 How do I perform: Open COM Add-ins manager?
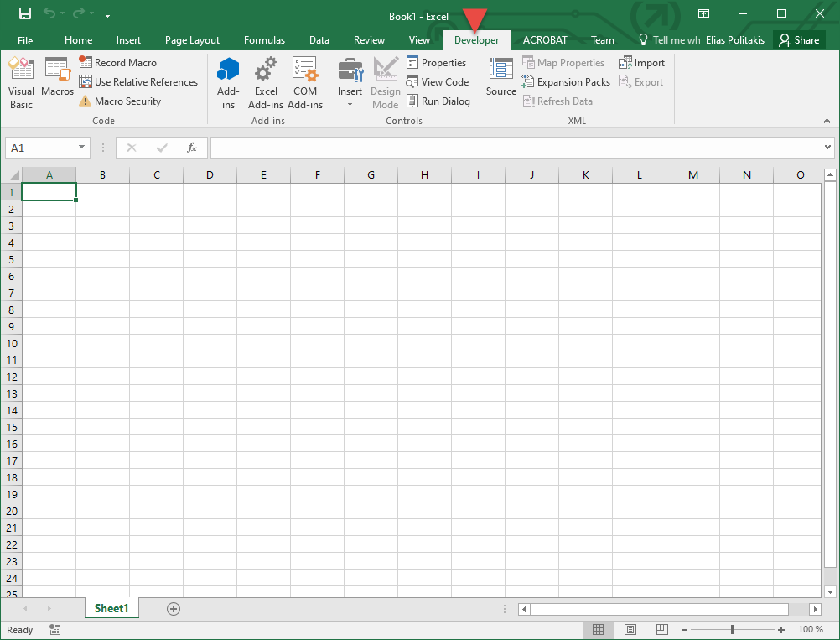pyautogui.click(x=305, y=83)
